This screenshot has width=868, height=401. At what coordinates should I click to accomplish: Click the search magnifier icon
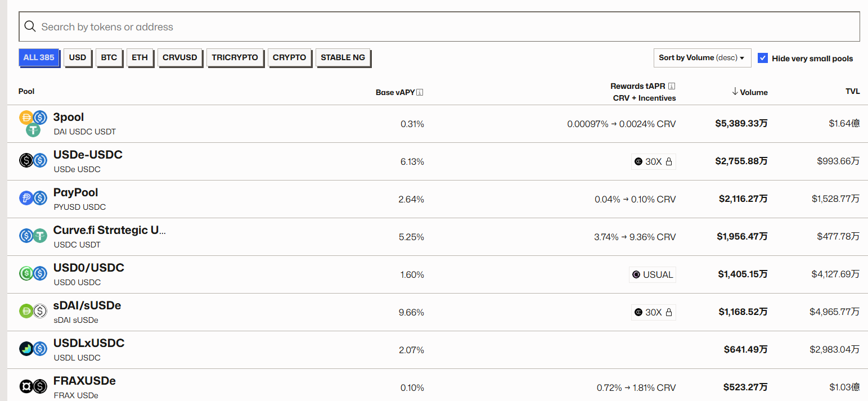point(30,27)
